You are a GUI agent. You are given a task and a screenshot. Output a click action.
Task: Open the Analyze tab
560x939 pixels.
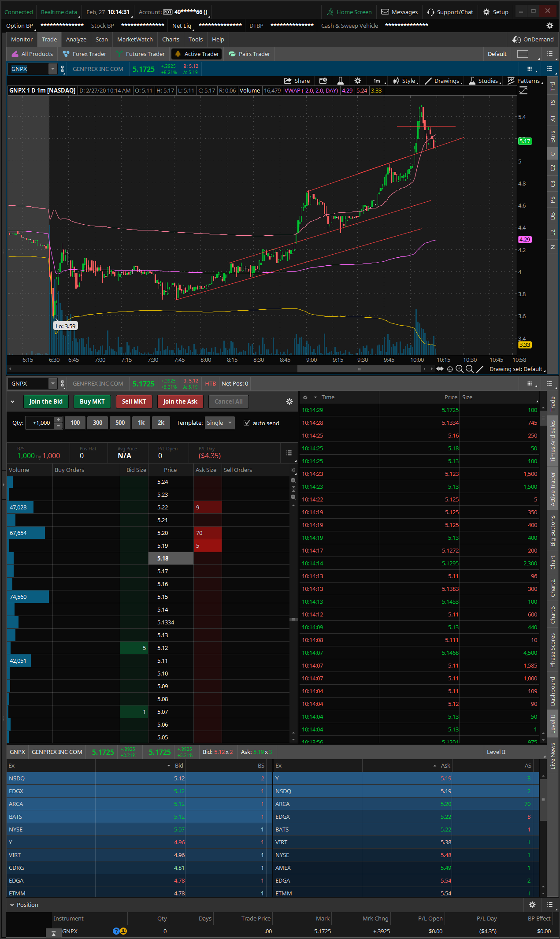click(76, 39)
